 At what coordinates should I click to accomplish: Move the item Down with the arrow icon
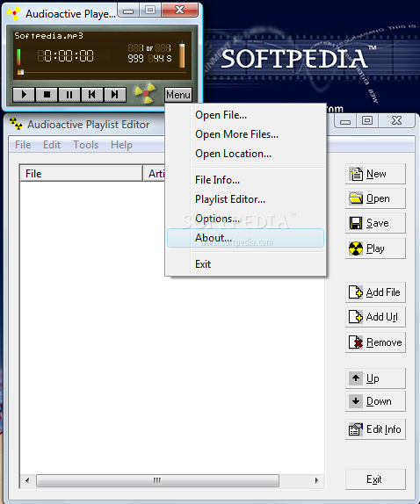coord(375,401)
